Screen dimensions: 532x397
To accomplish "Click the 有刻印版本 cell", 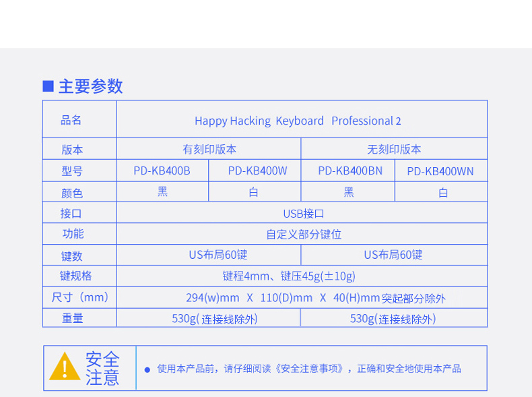I will (x=209, y=149).
